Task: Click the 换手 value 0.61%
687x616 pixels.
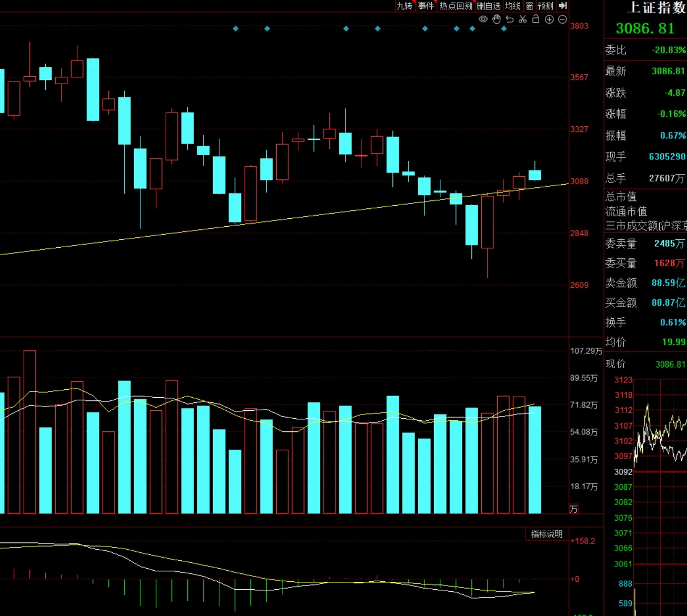Action: 673,322
